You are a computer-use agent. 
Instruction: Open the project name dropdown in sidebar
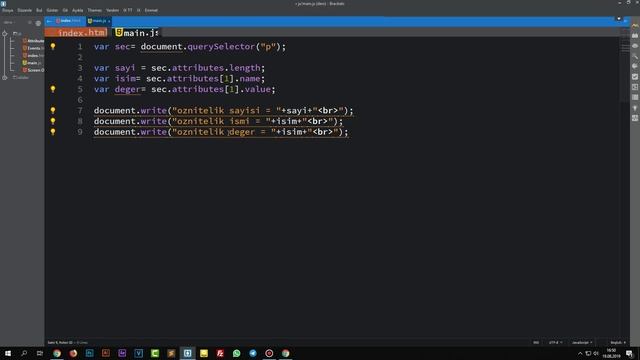(x=8, y=23)
